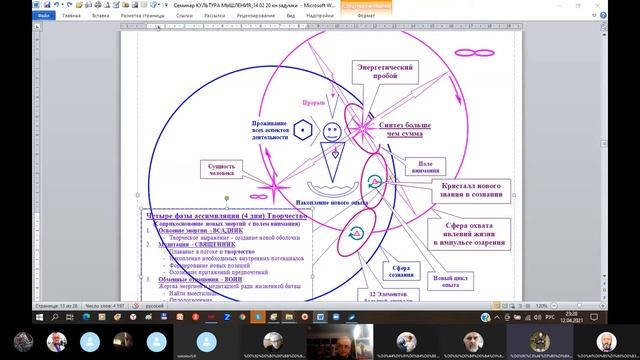The width and height of the screenshot is (640, 360).
Task: Switch to Full Screen Reading view button
Action: [505, 306]
